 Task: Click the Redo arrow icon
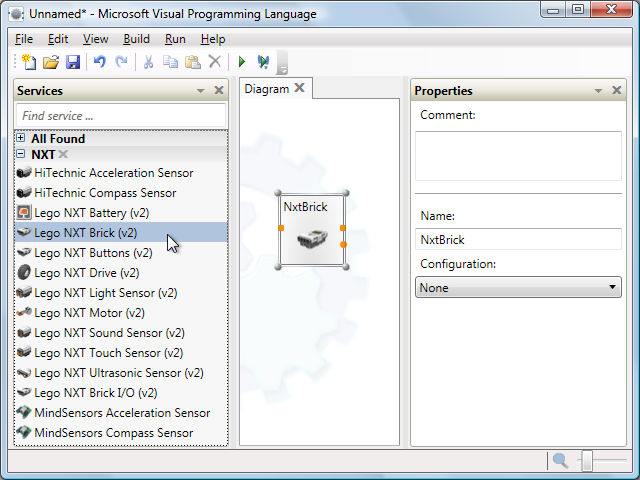pos(121,62)
